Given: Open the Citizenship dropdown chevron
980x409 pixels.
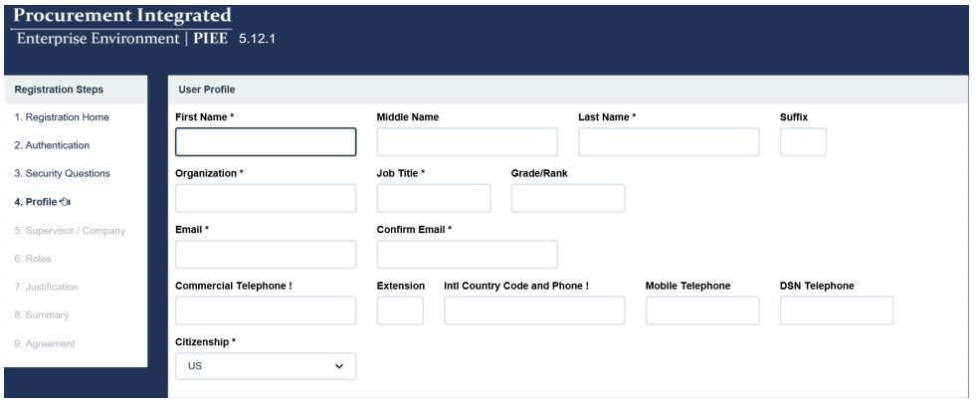Looking at the screenshot, I should (x=339, y=366).
